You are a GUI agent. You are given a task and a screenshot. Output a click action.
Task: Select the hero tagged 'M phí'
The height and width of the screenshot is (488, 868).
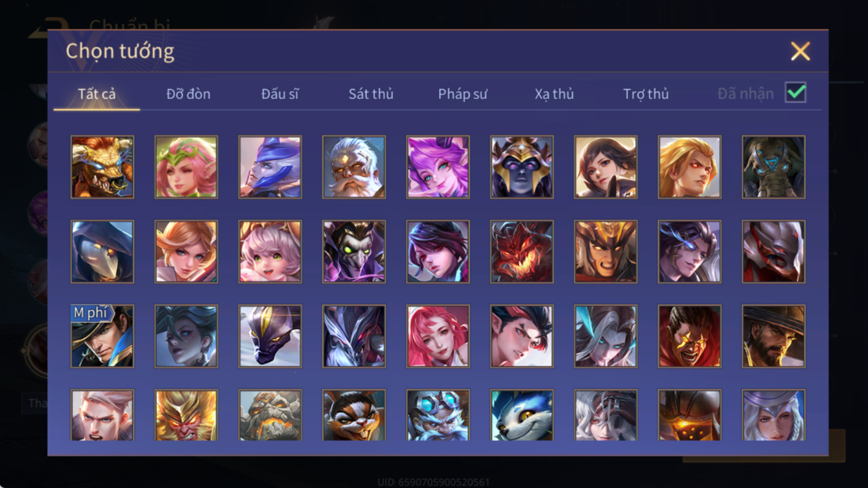[102, 336]
